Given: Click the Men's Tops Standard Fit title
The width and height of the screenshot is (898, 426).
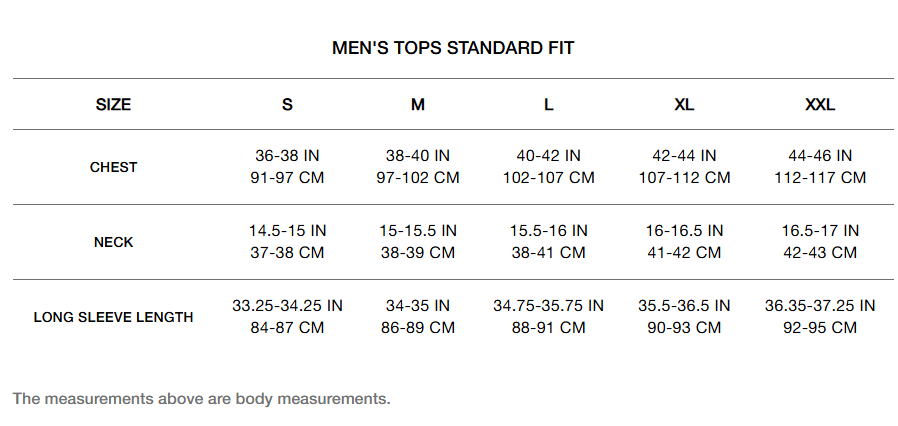Looking at the screenshot, I should coord(453,48).
